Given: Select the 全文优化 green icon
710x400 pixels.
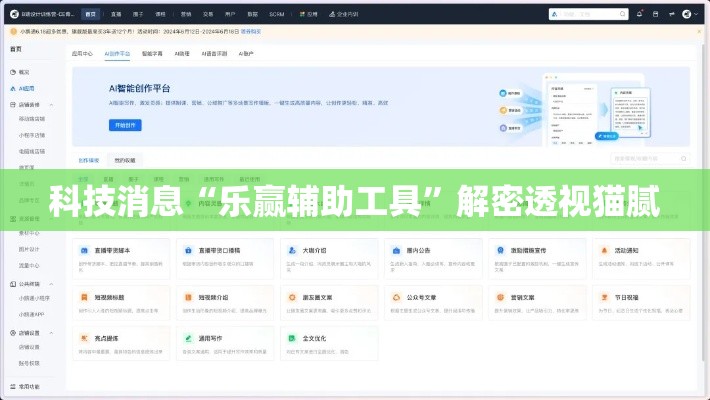Looking at the screenshot, I should (292, 338).
